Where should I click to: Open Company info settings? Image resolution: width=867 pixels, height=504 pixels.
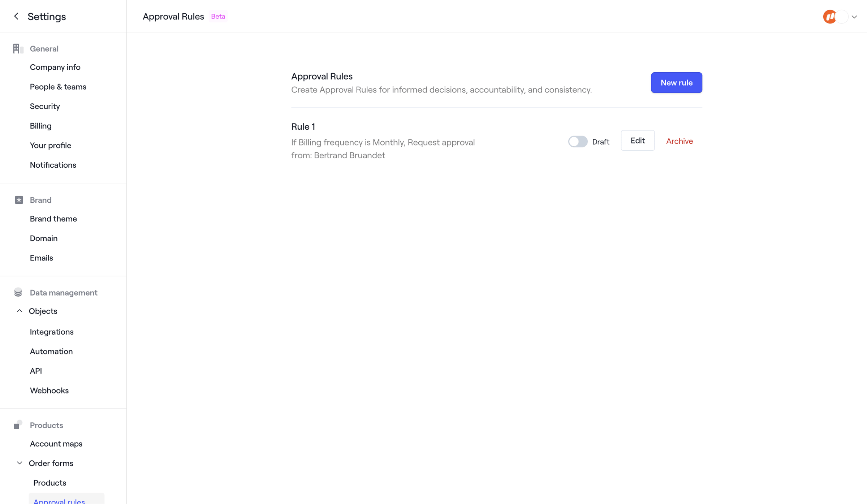pos(55,67)
